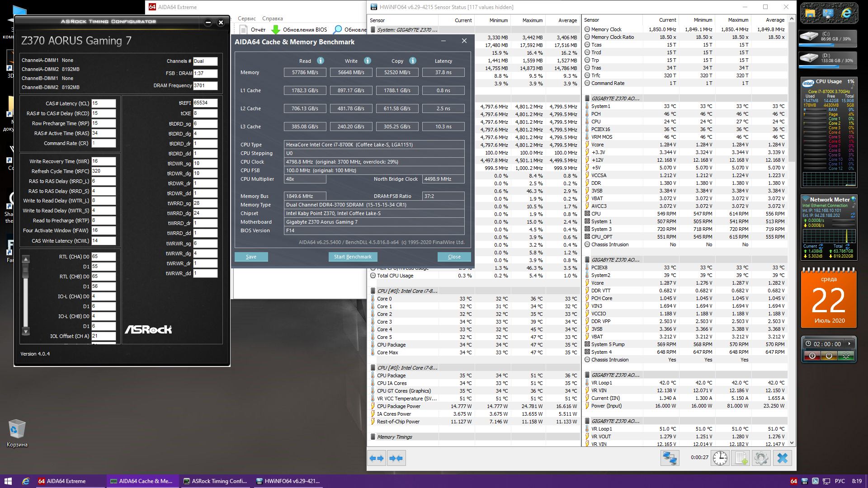Open HWiNFO sensor settings gear
The height and width of the screenshot is (488, 868).
761,458
